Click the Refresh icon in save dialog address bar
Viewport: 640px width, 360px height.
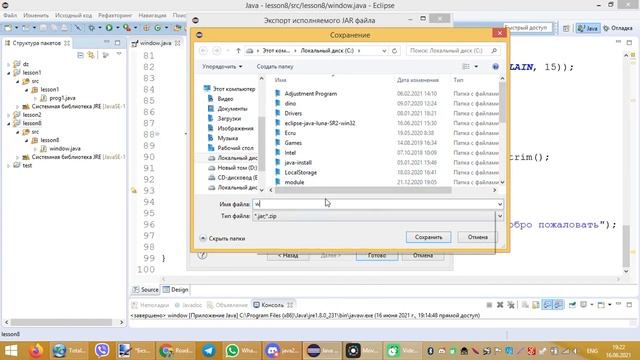point(394,51)
